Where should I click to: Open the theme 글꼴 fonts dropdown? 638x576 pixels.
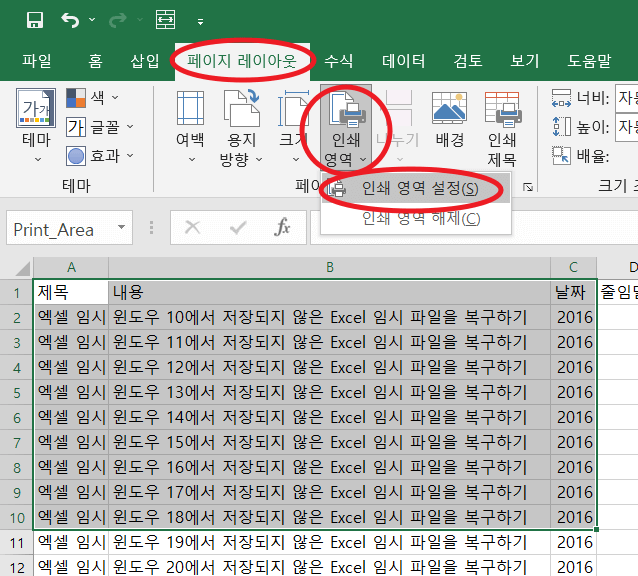coord(100,127)
